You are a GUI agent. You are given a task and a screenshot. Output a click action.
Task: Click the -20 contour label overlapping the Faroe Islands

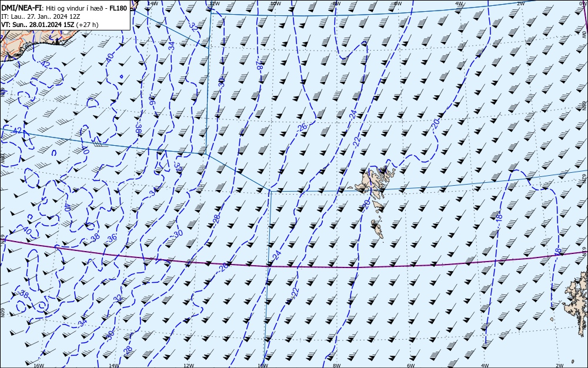367,204
